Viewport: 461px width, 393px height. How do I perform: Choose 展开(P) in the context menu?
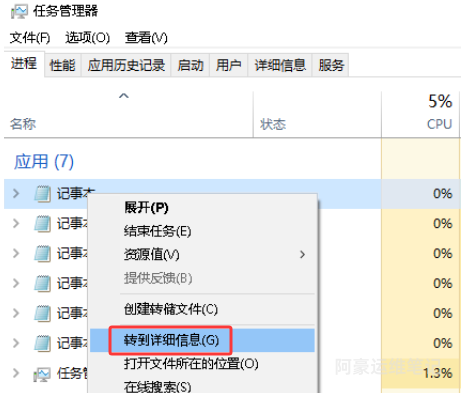pos(202,208)
